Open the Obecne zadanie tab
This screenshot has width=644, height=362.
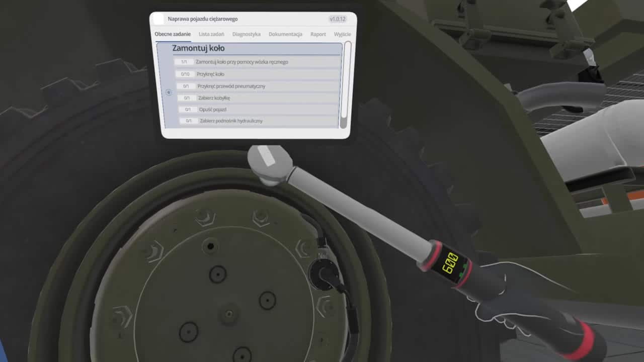pos(173,34)
